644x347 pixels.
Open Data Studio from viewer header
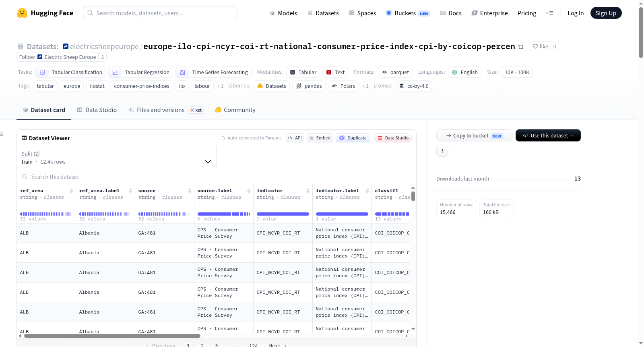tap(393, 138)
